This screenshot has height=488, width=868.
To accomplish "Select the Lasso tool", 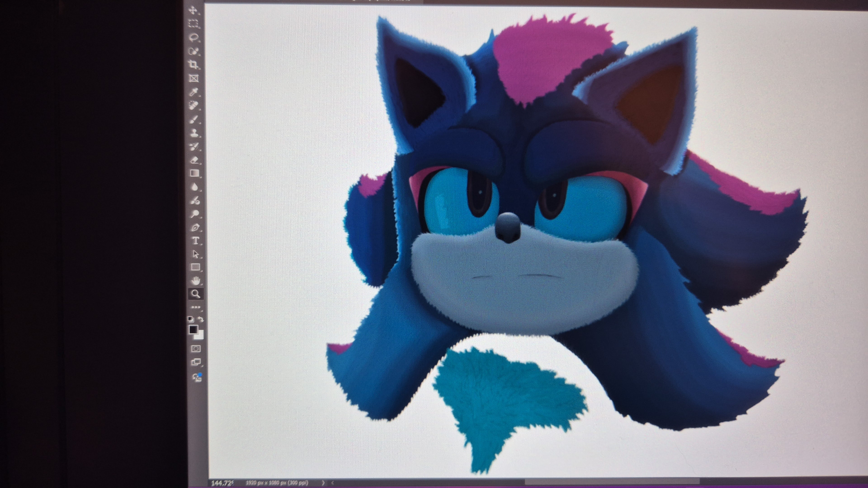I will point(193,38).
